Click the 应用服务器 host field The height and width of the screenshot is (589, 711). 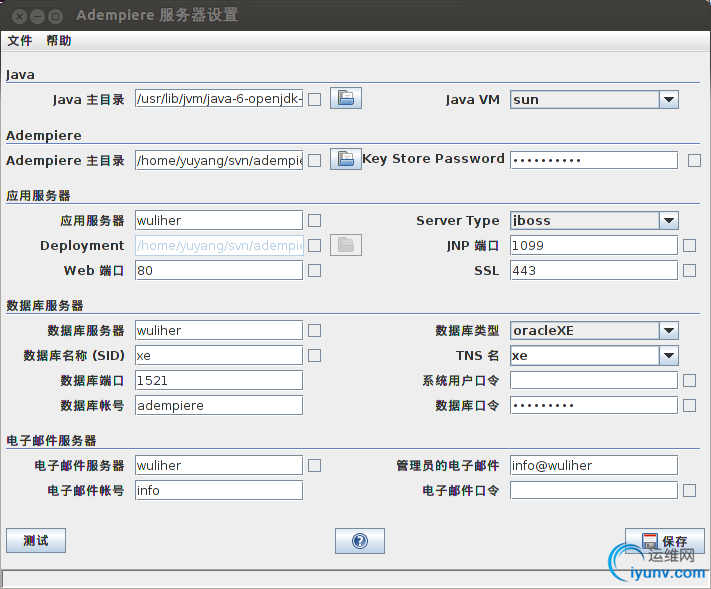point(219,220)
